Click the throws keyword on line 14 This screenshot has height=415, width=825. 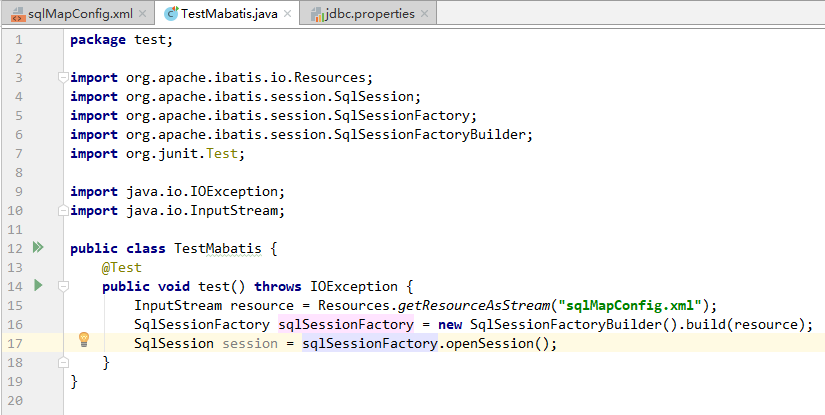pos(278,287)
